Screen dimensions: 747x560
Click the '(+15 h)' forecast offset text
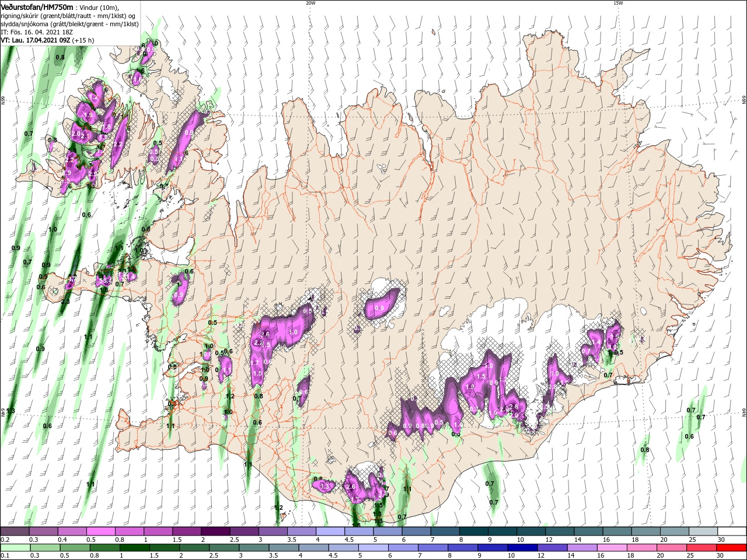pyautogui.click(x=83, y=40)
